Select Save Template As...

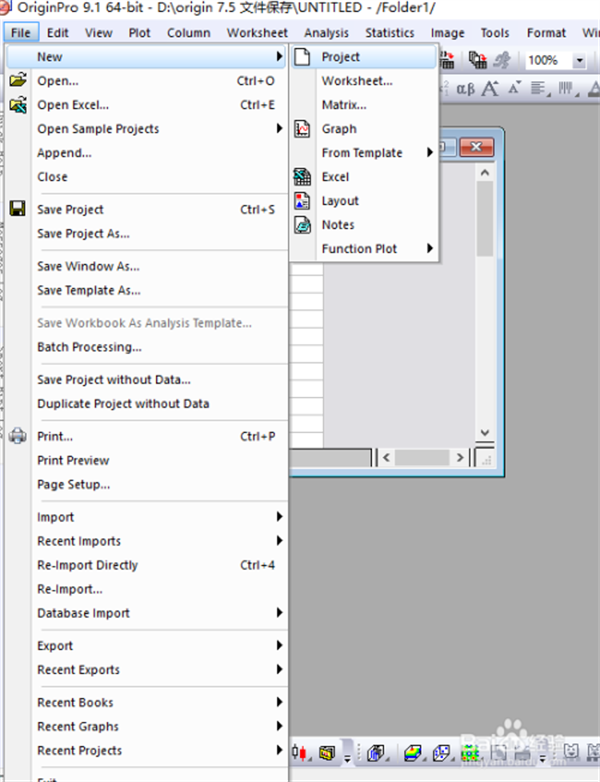click(147, 290)
